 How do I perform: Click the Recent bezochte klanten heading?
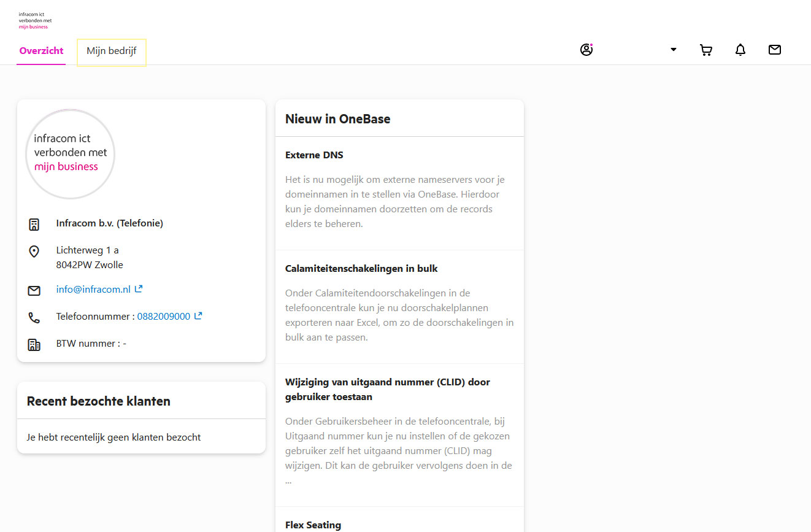(99, 401)
